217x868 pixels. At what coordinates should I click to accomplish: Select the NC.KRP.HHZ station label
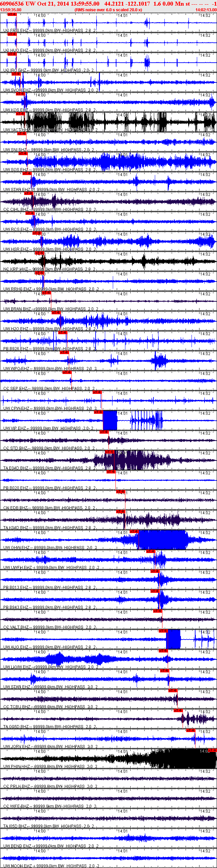coord(50,269)
